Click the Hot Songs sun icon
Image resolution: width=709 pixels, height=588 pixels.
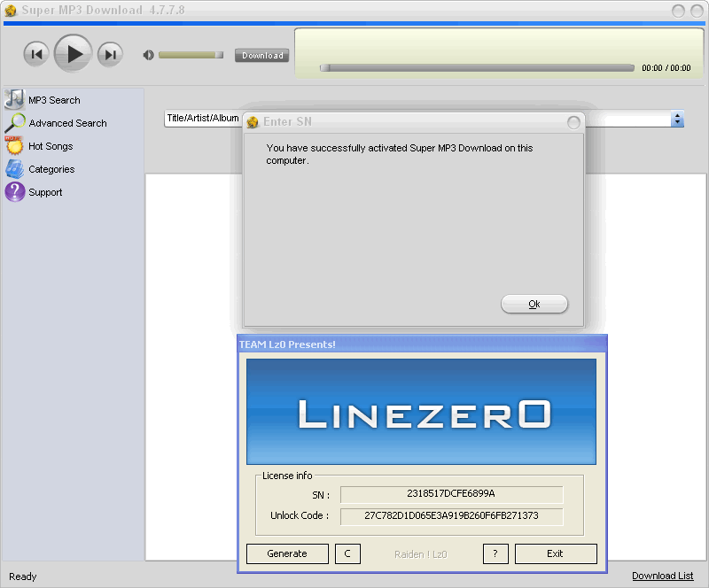point(14,145)
